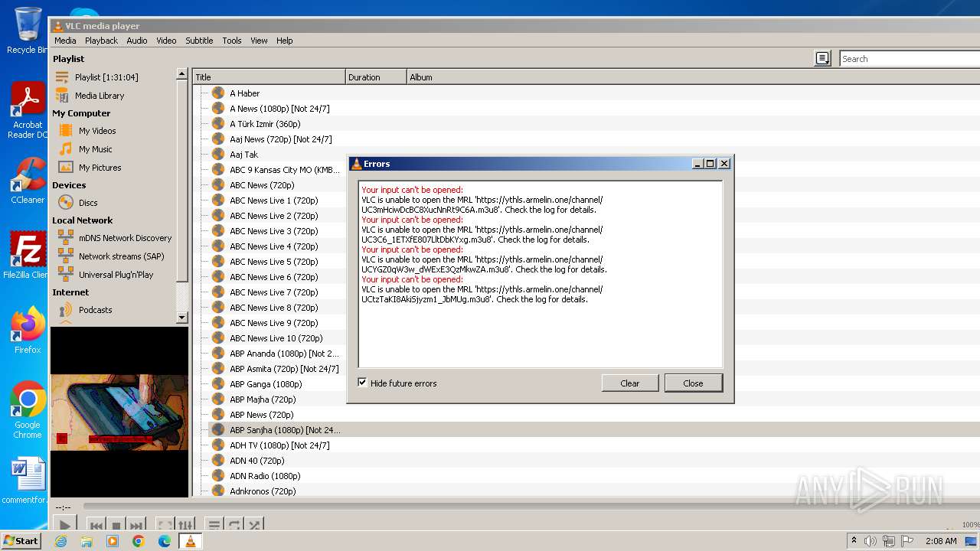
Task: Toggle the playlist view button
Action: pos(214,525)
